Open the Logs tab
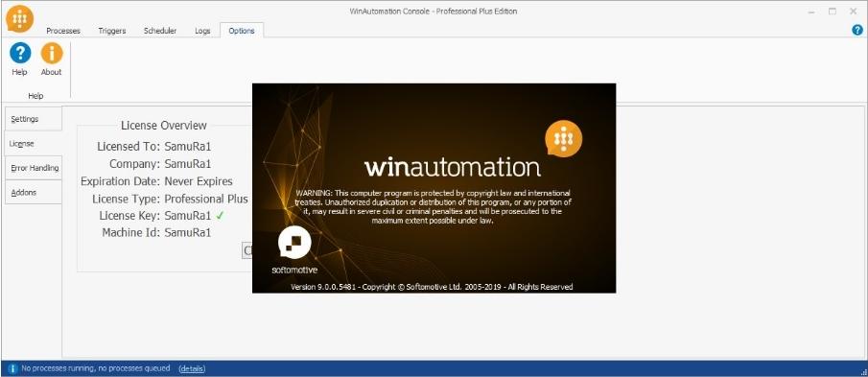The height and width of the screenshot is (377, 868). point(202,31)
